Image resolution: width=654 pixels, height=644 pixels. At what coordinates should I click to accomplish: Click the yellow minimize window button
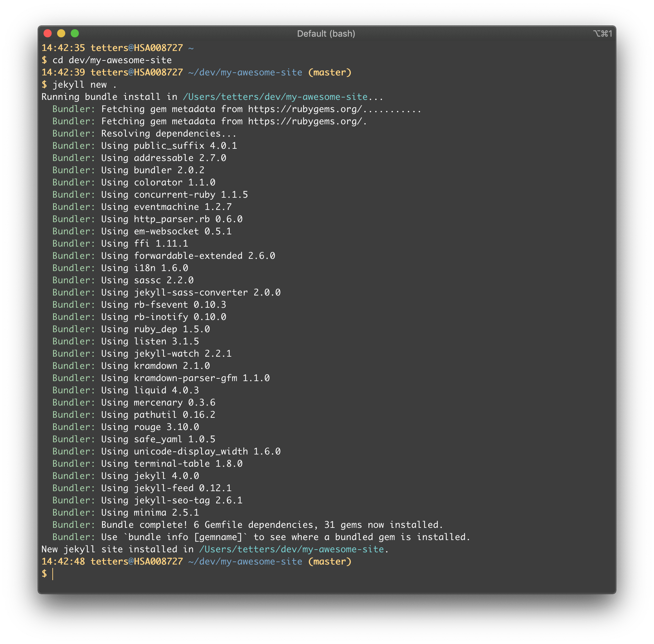point(61,33)
